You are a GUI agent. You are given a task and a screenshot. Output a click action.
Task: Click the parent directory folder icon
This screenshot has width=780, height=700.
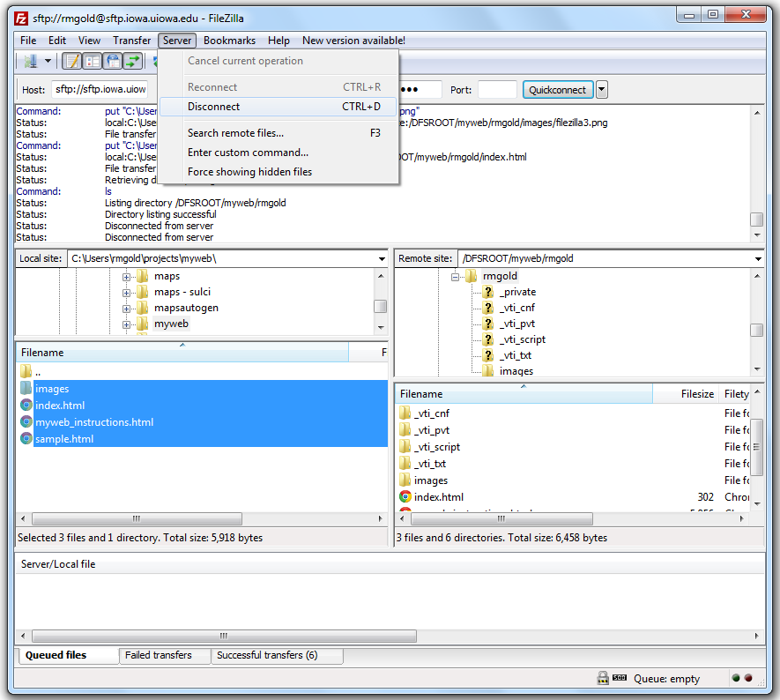pyautogui.click(x=26, y=371)
